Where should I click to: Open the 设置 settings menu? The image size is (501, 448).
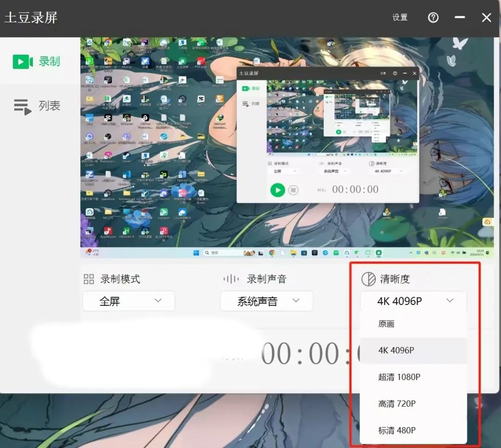coord(400,17)
